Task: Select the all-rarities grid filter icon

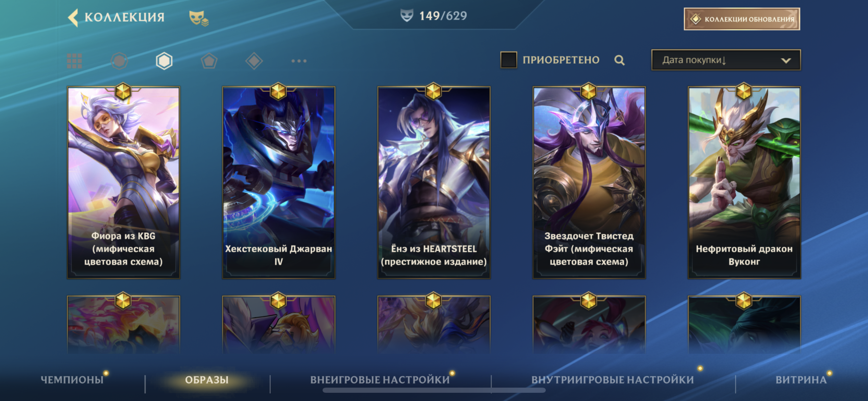Action: pos(74,61)
